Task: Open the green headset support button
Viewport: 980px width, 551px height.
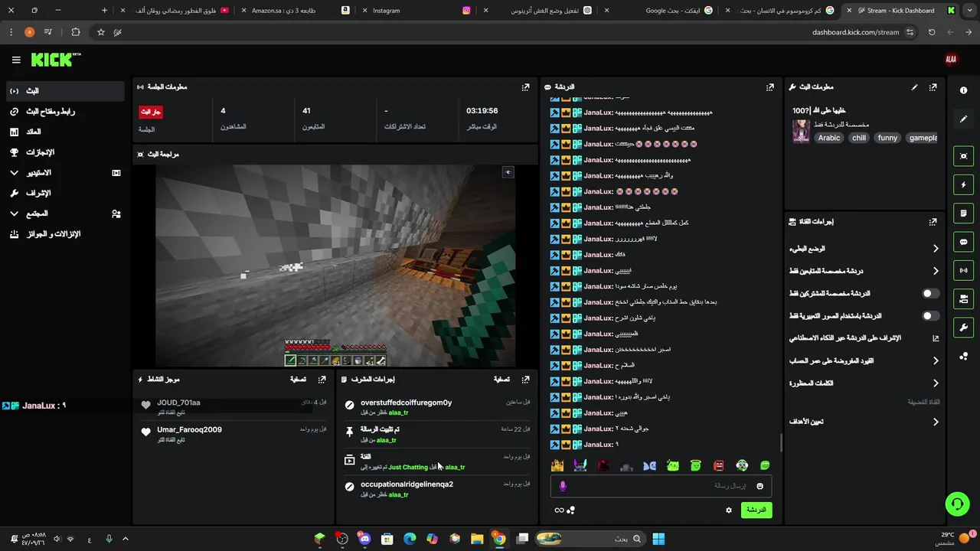Action: (957, 504)
